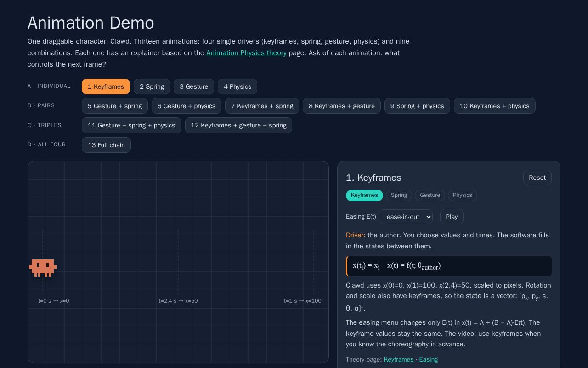Click the t=2.4 s → x=50 marker label
588x368 pixels.
click(178, 301)
